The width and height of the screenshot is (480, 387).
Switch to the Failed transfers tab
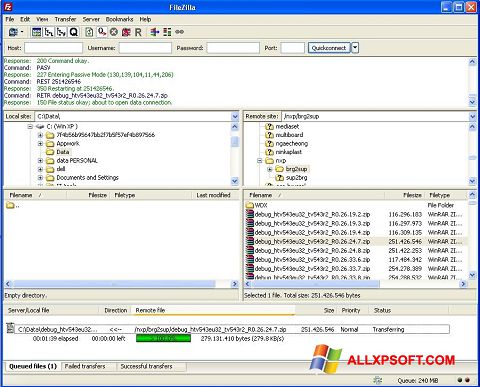pos(85,366)
